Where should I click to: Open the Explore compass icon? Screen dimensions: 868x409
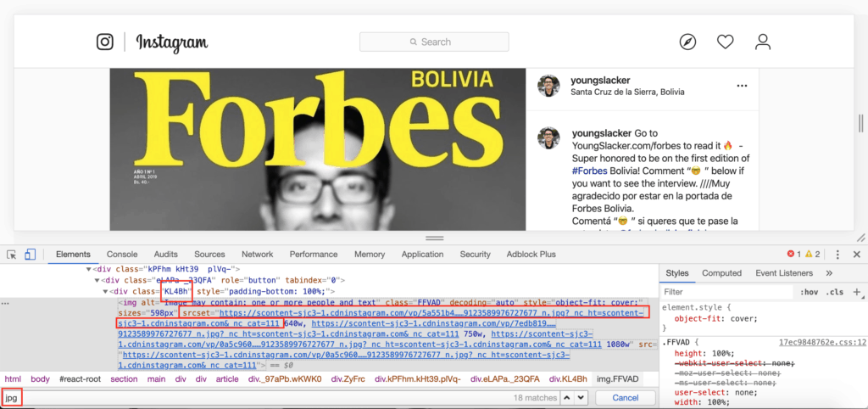click(x=687, y=42)
